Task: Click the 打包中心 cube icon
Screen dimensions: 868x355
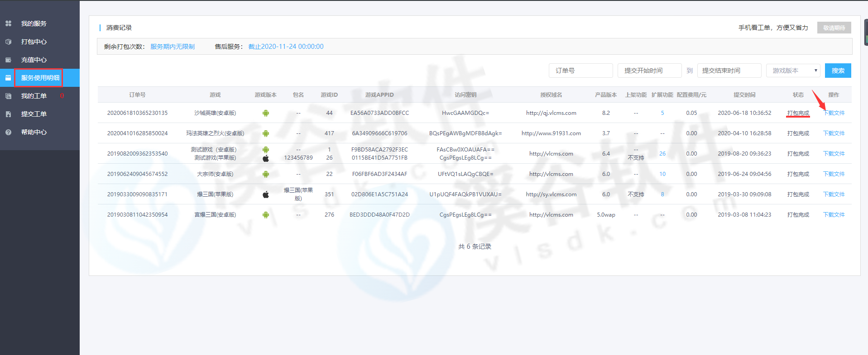Action: 8,42
